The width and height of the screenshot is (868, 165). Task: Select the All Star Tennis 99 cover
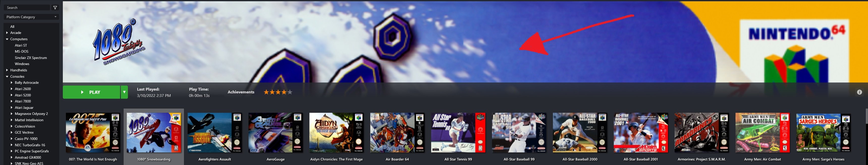(x=458, y=133)
